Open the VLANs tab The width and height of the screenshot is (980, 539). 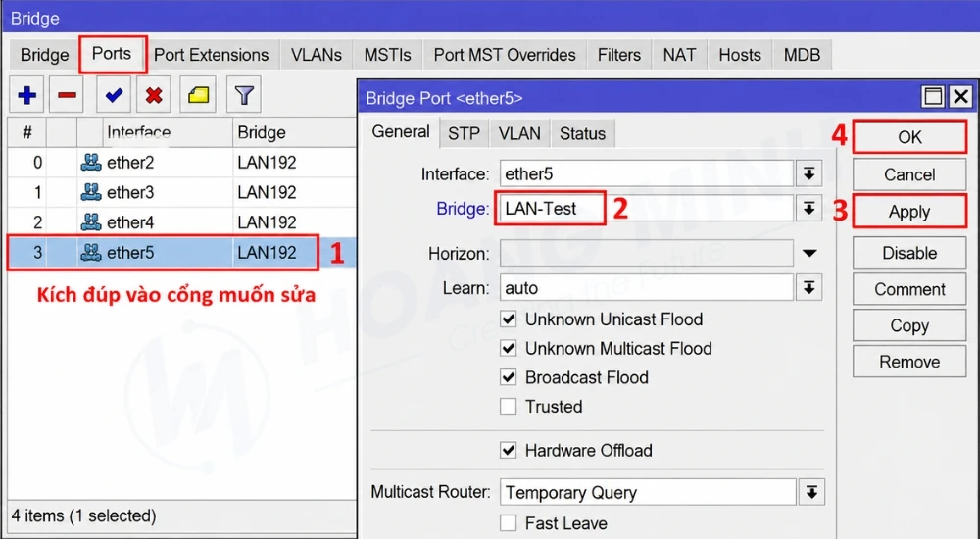317,55
